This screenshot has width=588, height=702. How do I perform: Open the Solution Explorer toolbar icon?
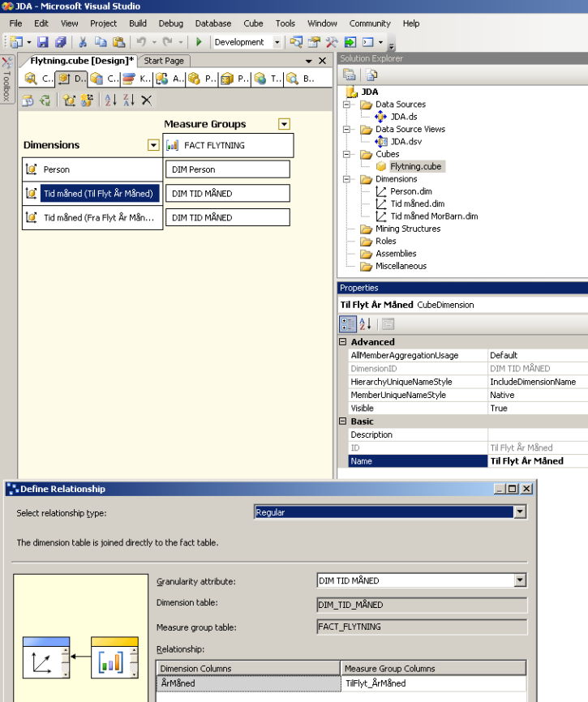pos(296,42)
